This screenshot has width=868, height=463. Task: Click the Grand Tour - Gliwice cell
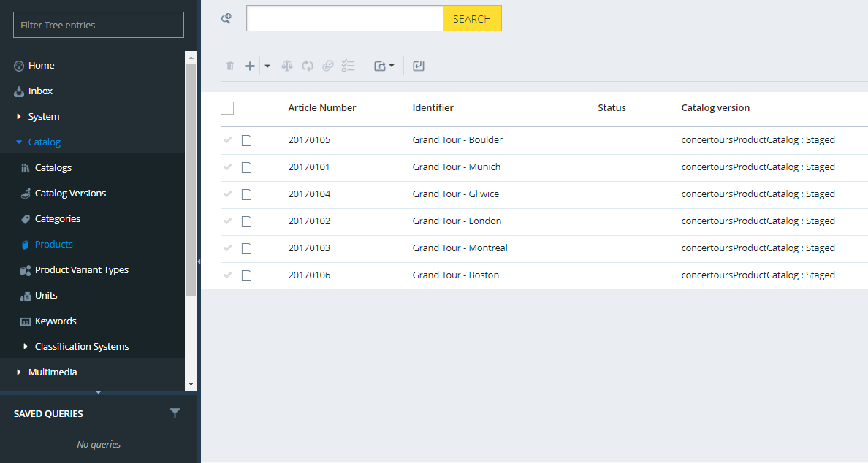[456, 194]
